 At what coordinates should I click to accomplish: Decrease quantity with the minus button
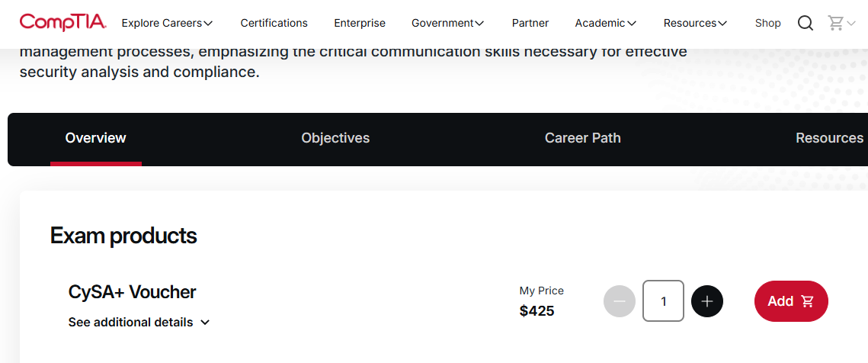[620, 301]
